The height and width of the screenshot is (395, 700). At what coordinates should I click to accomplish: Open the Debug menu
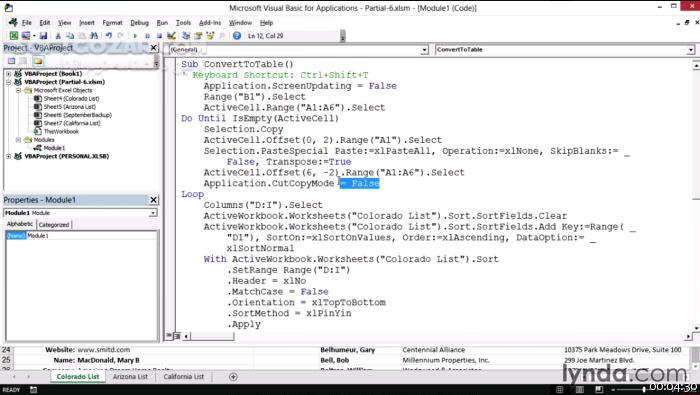139,23
